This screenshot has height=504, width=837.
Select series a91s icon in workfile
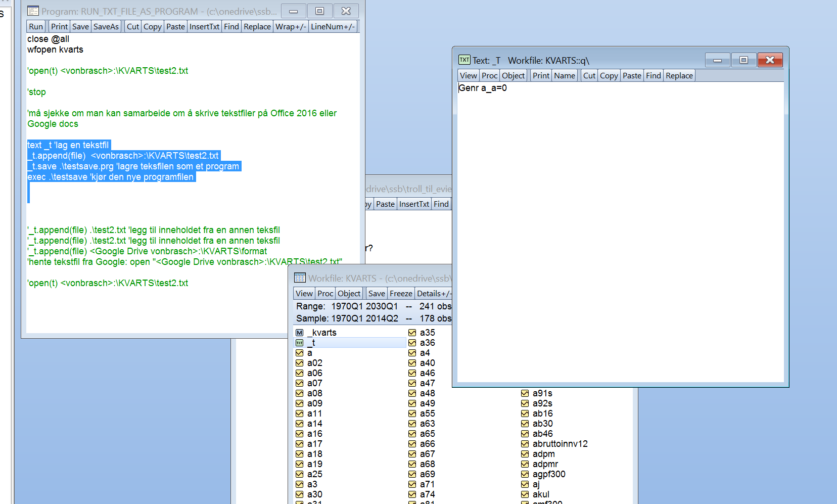[525, 393]
